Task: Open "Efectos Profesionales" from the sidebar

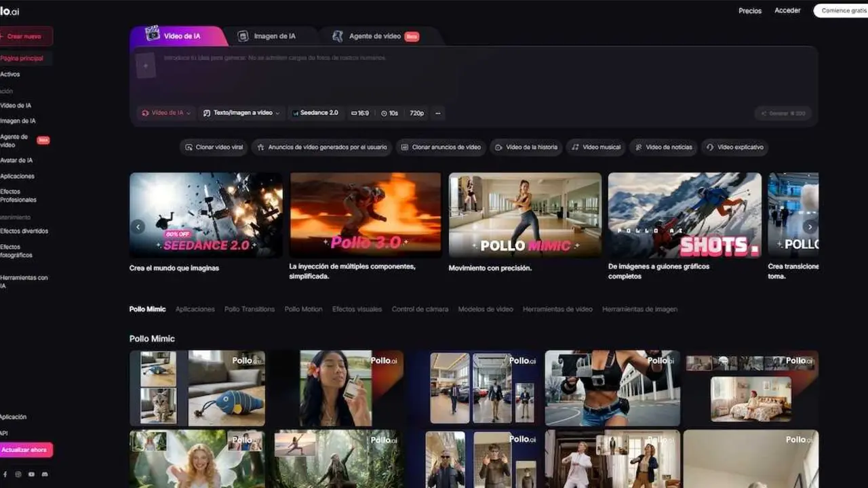Action: (x=19, y=195)
